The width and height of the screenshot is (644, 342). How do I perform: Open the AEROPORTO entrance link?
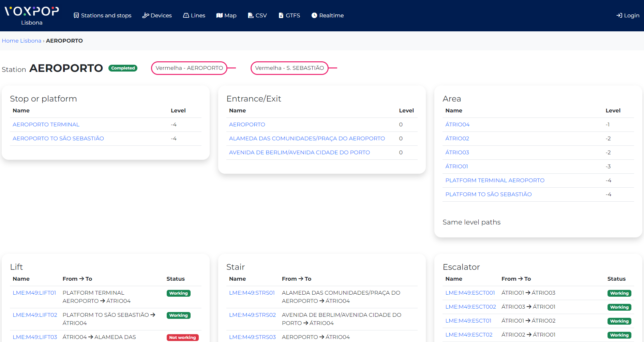point(247,124)
